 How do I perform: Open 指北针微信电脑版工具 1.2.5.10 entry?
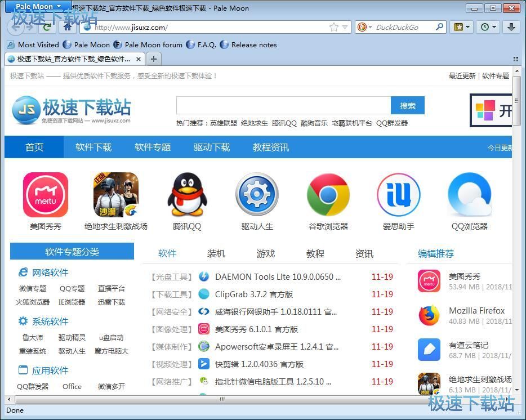coord(273,381)
